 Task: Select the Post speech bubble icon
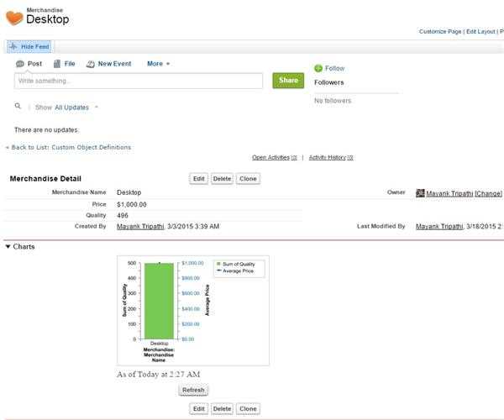coord(20,64)
